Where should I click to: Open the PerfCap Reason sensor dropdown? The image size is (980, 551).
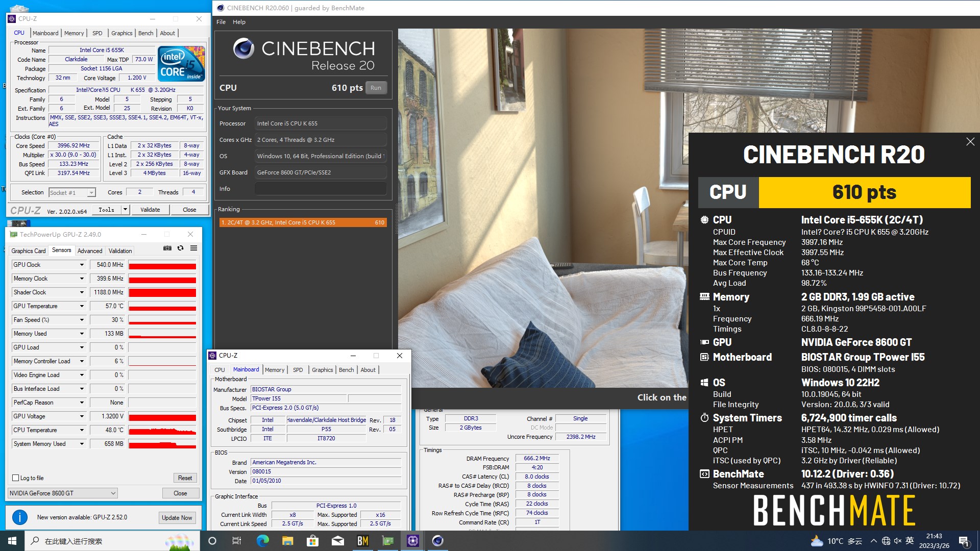tap(81, 403)
